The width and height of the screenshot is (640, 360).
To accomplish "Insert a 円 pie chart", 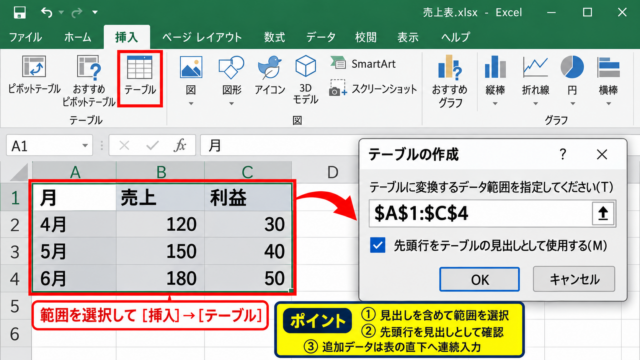I will click(572, 80).
